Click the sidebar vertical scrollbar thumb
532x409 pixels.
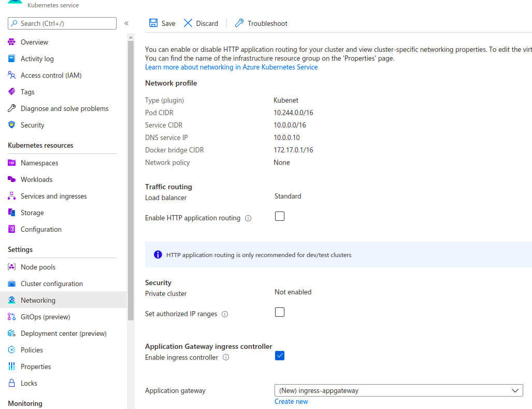pos(131,180)
